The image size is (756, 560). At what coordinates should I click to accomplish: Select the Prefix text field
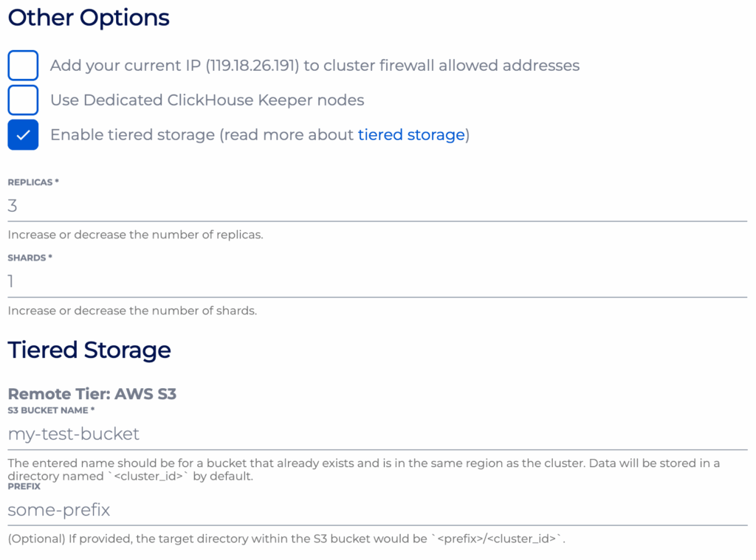pos(377,510)
